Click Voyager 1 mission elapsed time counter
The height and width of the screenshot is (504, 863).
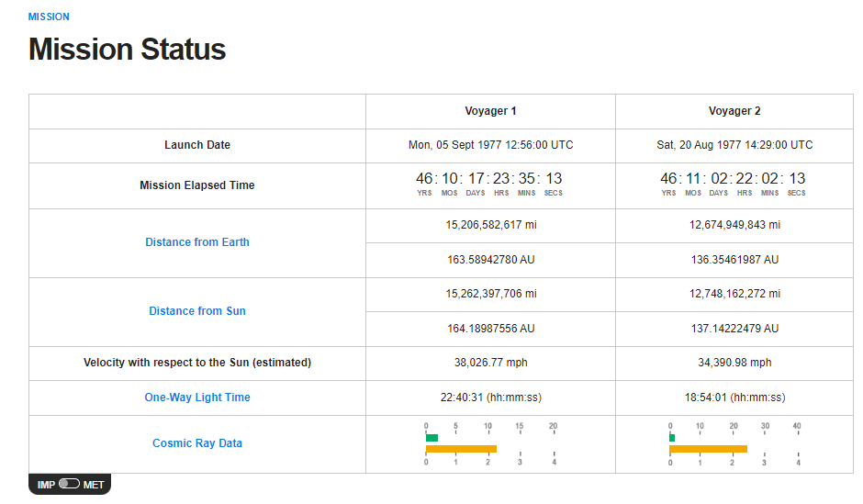click(x=490, y=184)
